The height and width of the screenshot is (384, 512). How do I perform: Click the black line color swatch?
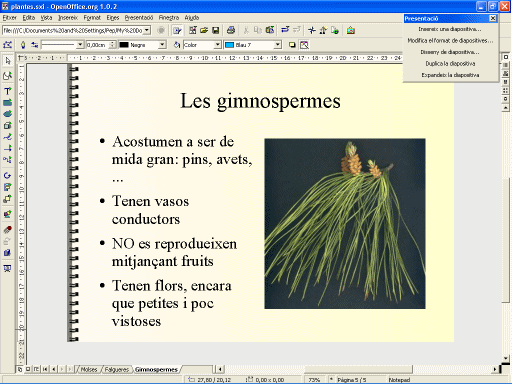pos(124,45)
